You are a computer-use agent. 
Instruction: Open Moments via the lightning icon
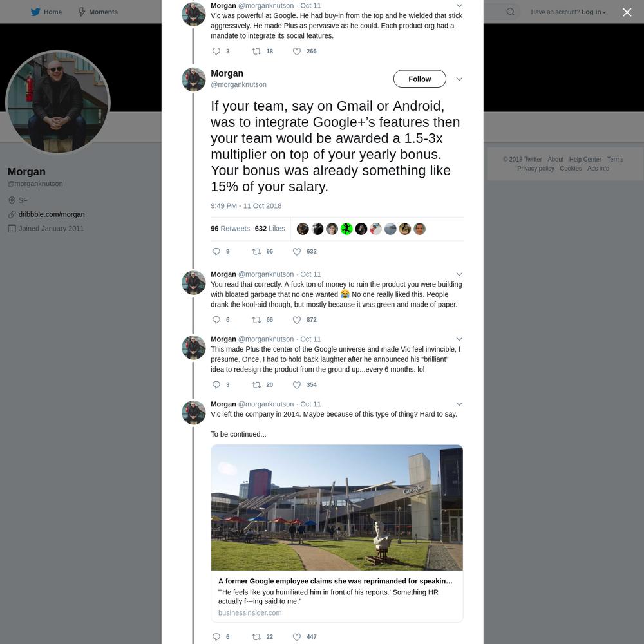point(82,12)
